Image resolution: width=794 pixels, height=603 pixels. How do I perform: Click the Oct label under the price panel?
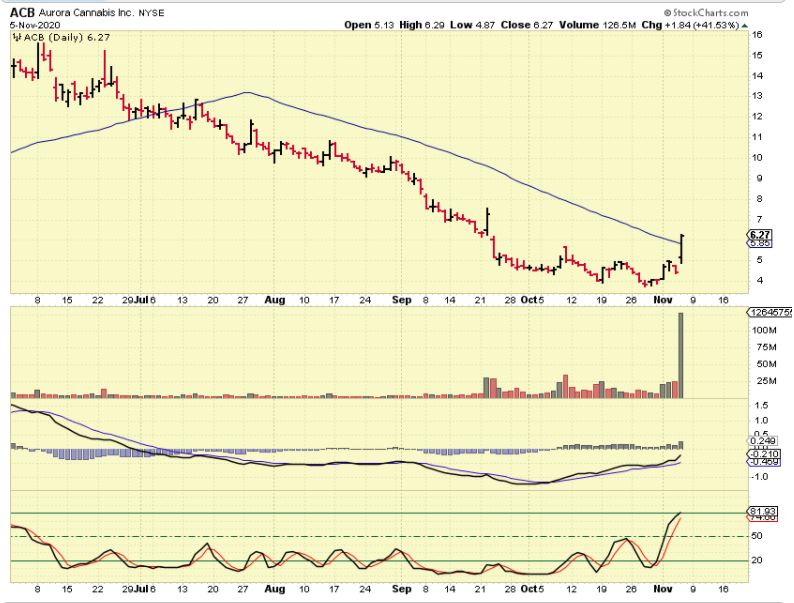point(529,300)
